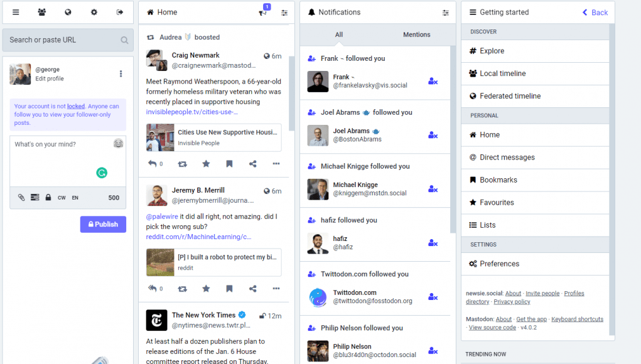Screen dimensions: 641x364
Task: Add attachment with the paperclip icon
Action: coord(21,198)
